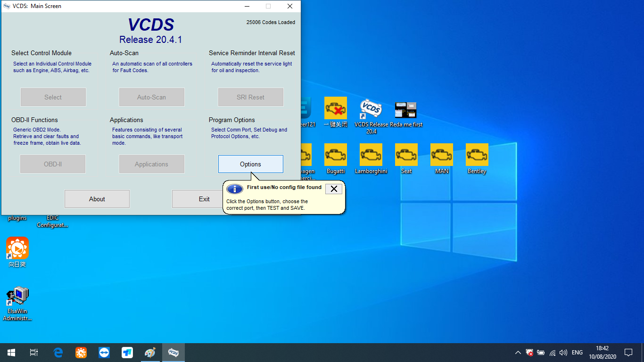Open the volume speaker tray icon
The image size is (644, 362).
coord(563,353)
